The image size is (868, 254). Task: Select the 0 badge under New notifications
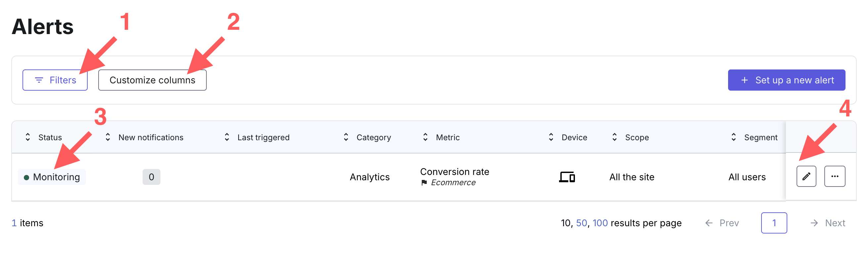tap(152, 177)
